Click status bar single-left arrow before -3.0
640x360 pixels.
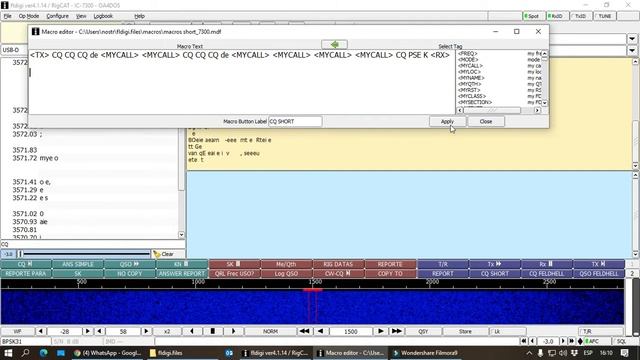(532, 341)
